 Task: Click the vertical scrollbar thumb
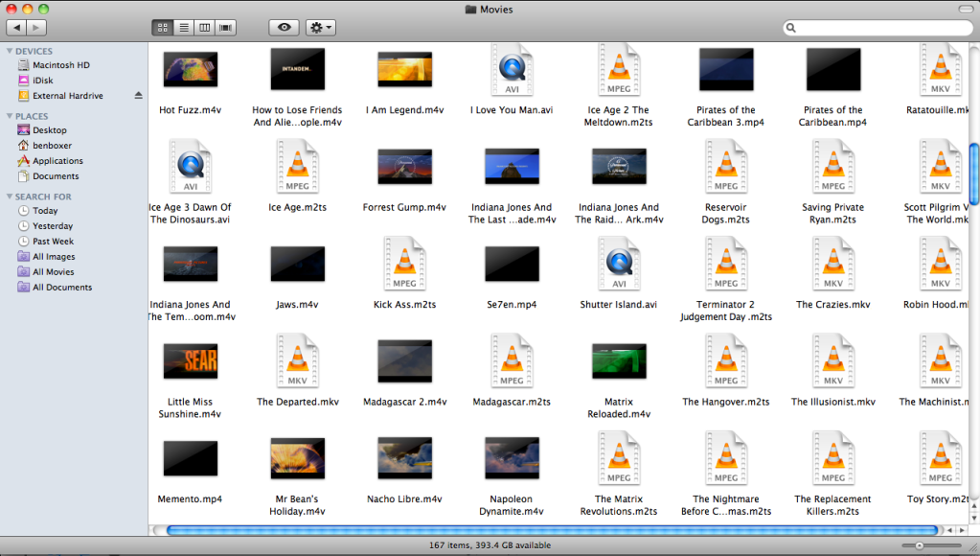click(x=973, y=174)
